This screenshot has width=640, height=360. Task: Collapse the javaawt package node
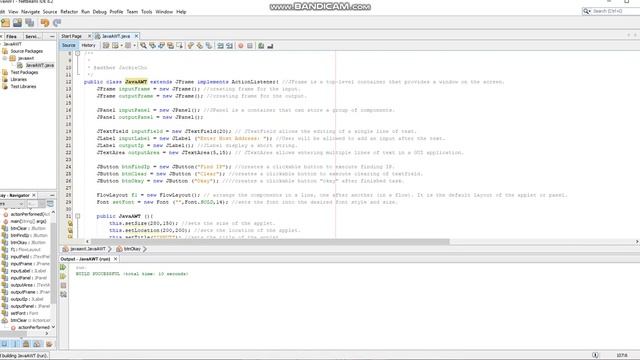click(5, 58)
